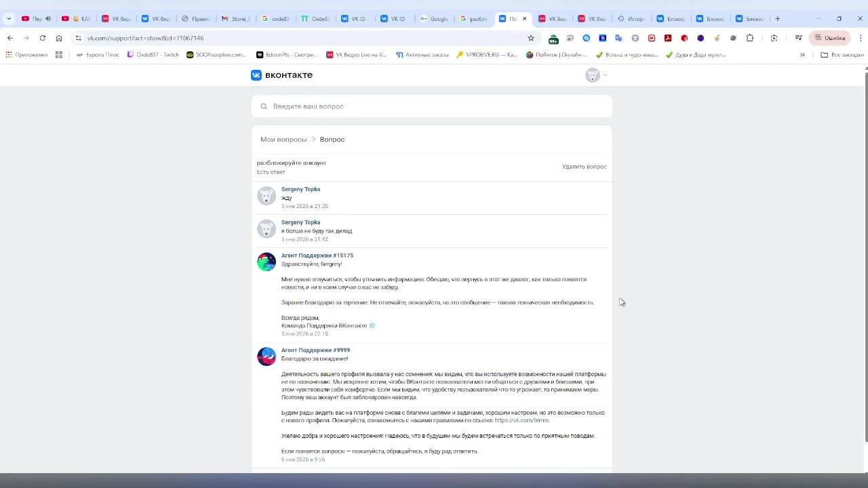The image size is (868, 488).
Task: Expand the tab search dropdown arrow
Action: (9, 18)
